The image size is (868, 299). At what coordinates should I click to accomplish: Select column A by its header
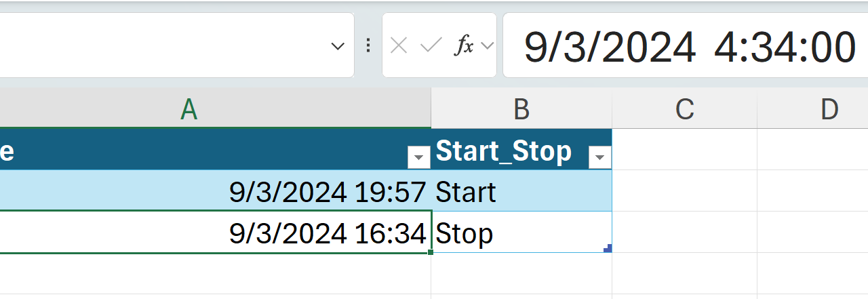click(x=190, y=109)
